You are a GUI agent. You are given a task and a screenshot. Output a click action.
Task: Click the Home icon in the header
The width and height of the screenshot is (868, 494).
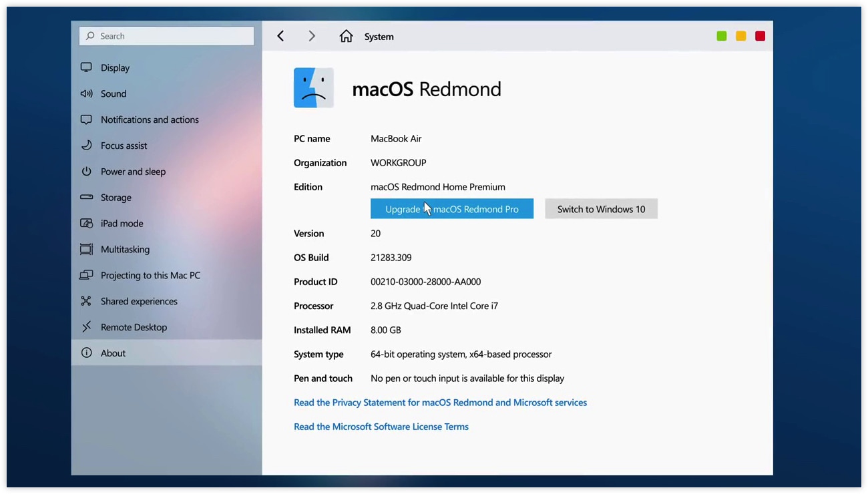coord(346,36)
